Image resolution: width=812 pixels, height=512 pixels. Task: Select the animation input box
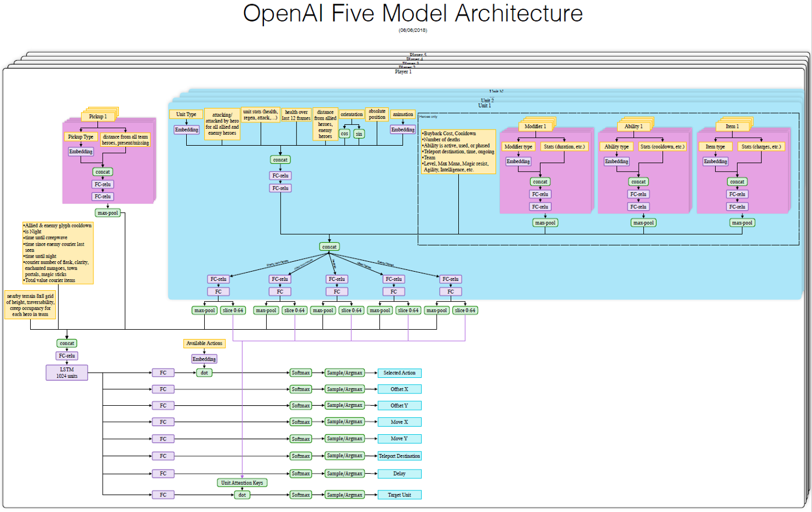(x=403, y=114)
